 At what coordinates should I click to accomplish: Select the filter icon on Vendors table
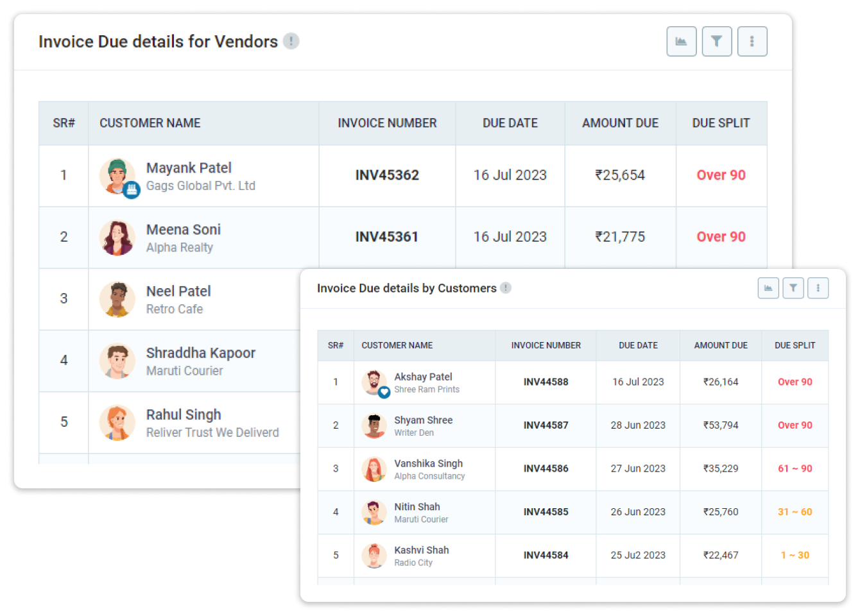tap(717, 41)
